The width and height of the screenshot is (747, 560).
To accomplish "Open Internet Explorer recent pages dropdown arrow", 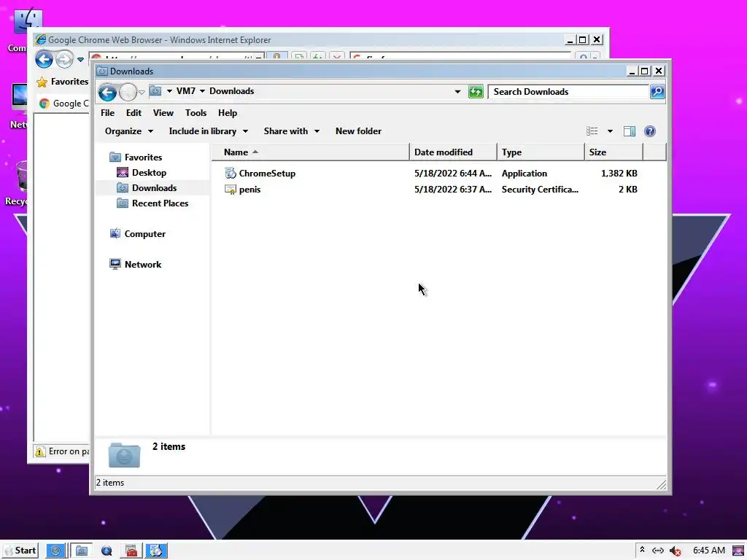I will tap(80, 60).
